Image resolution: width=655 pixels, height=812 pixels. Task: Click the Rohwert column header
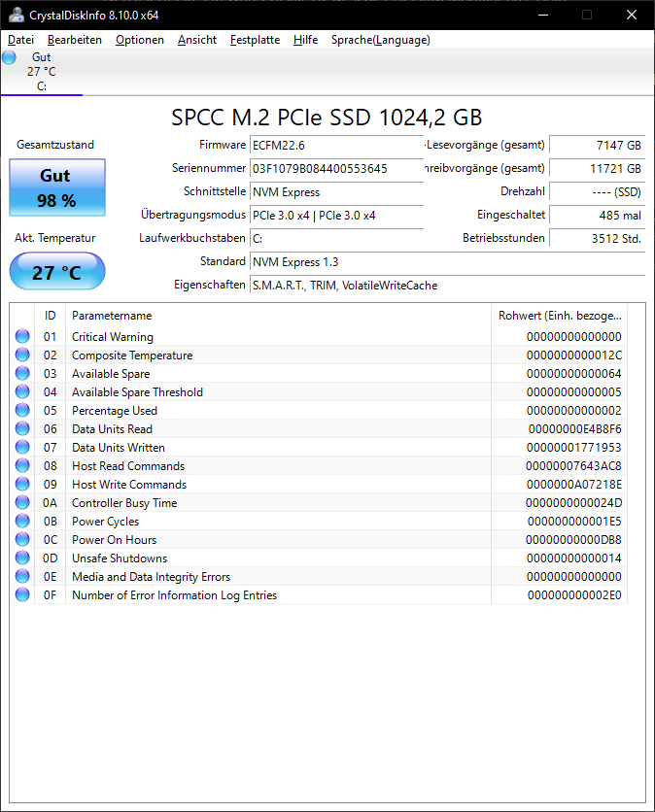point(560,316)
